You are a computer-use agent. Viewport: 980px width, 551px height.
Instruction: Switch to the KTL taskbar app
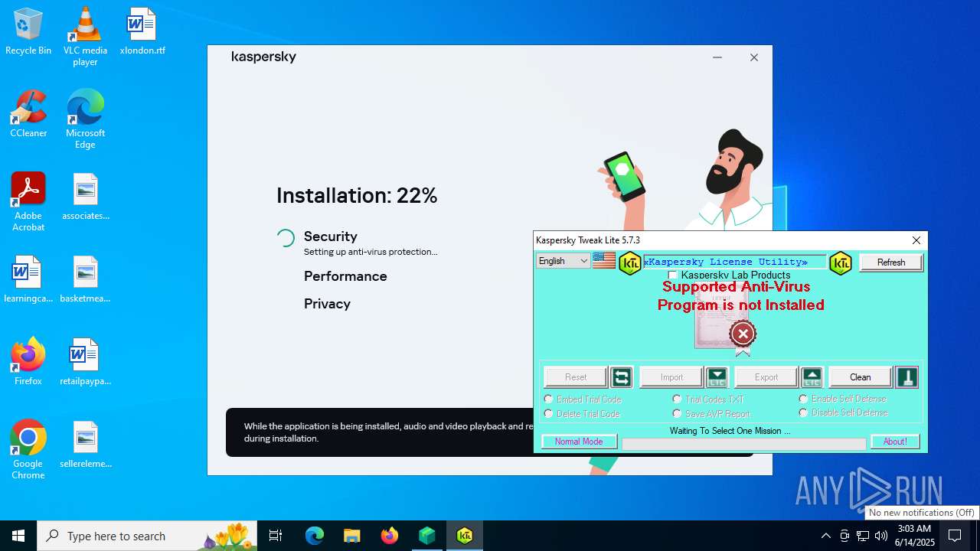pyautogui.click(x=465, y=536)
